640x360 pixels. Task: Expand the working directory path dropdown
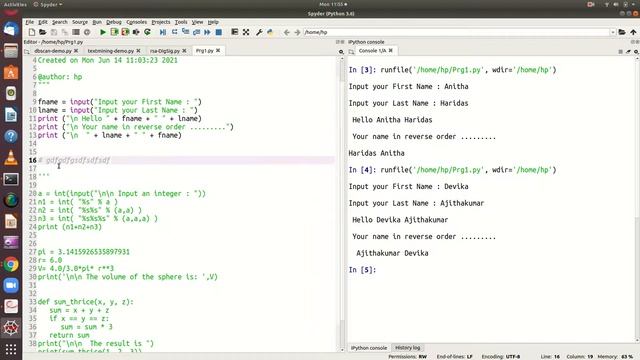613,32
